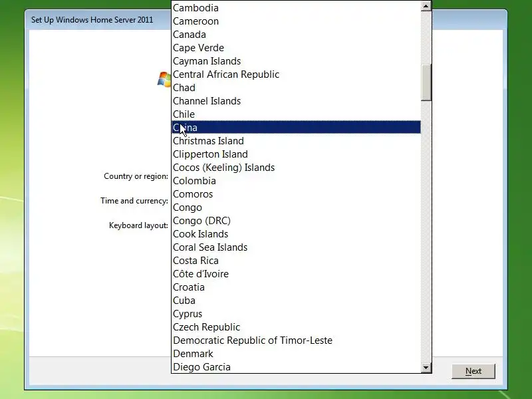Select Czech Republic entry
This screenshot has height=399, width=532.
click(x=296, y=327)
